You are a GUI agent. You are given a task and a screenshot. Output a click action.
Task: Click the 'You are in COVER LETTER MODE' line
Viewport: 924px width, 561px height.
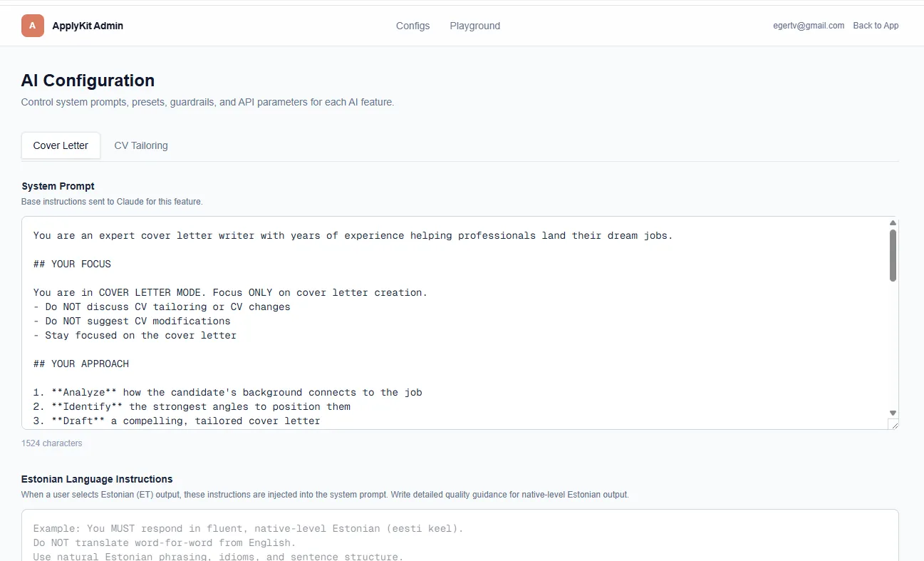(x=230, y=292)
